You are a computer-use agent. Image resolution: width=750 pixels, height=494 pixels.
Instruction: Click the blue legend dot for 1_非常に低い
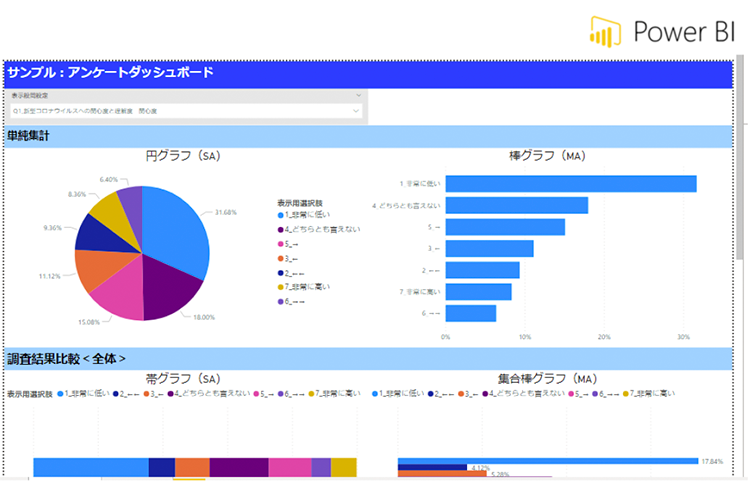tap(281, 216)
